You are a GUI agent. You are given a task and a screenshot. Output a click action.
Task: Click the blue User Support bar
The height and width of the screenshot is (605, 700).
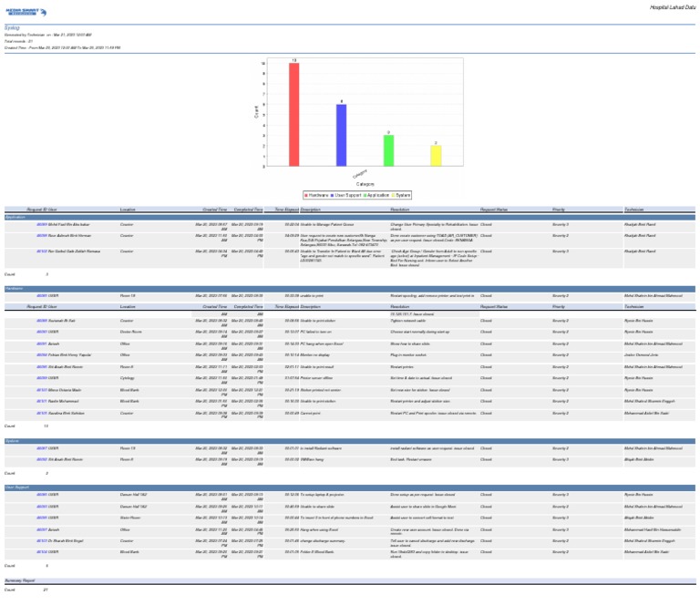(341, 135)
